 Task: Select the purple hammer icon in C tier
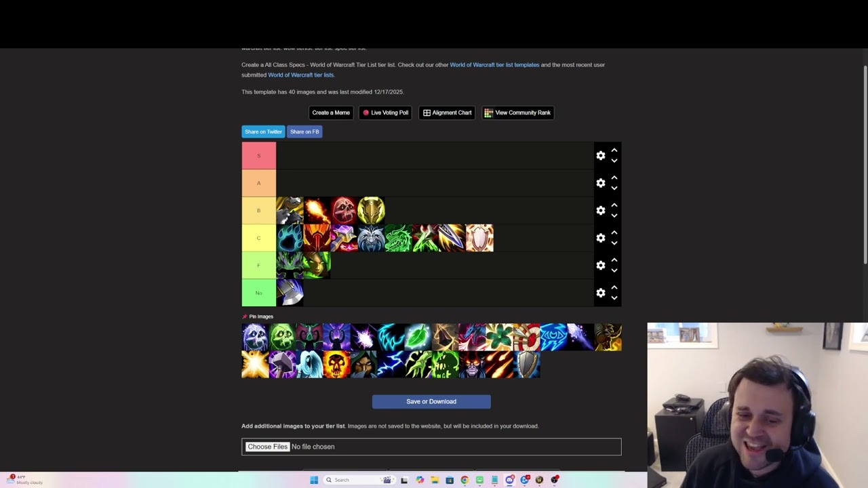click(344, 238)
